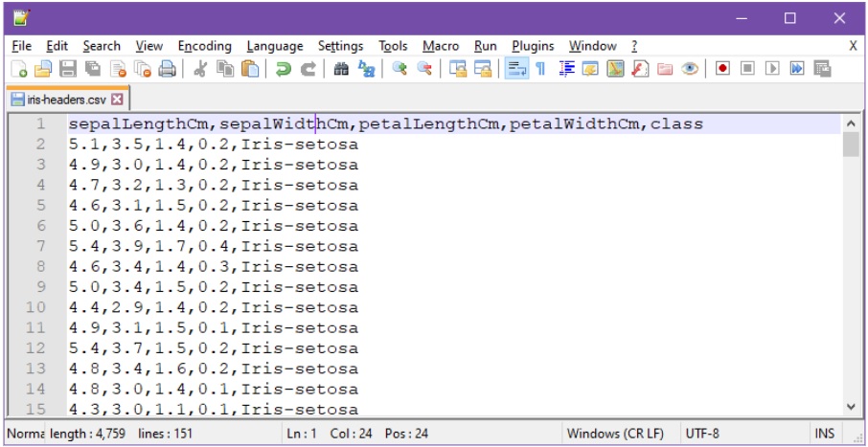Open the Plugins menu

pyautogui.click(x=533, y=46)
